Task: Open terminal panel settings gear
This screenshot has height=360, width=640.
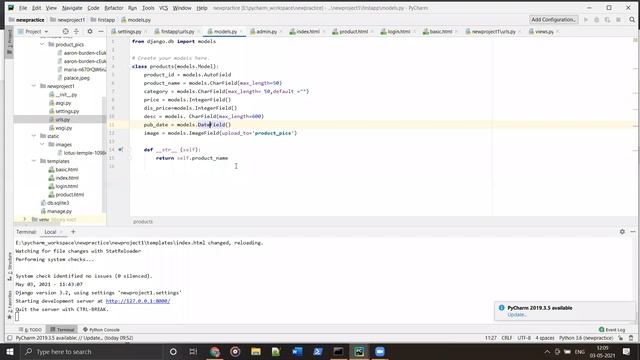Action: [x=622, y=231]
